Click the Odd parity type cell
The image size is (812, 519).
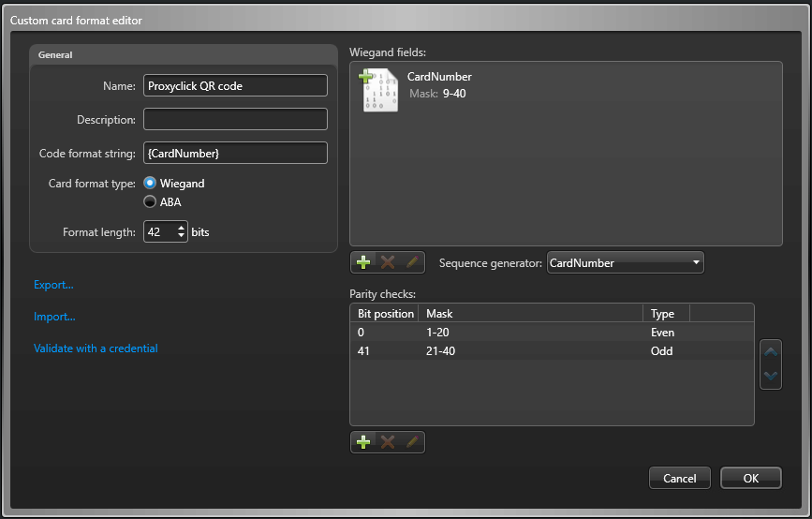coord(661,351)
